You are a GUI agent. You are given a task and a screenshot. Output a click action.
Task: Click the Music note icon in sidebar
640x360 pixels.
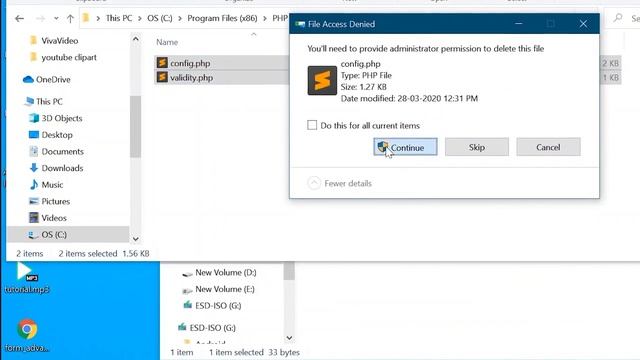point(34,184)
